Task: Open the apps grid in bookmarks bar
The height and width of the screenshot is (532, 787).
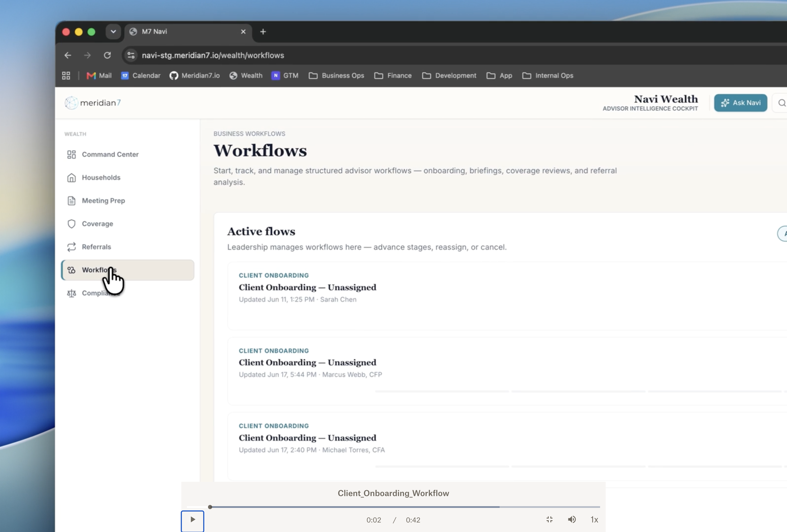Action: click(66, 75)
